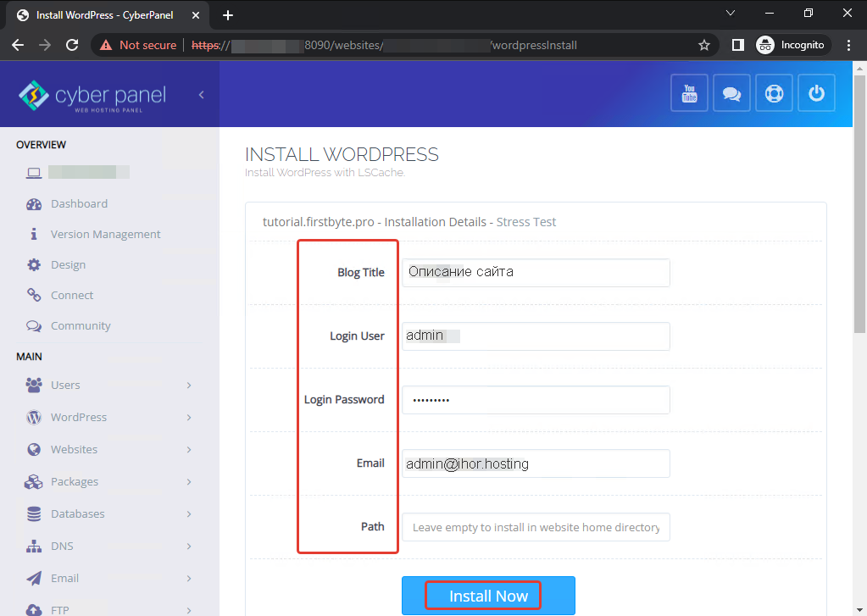The height and width of the screenshot is (616, 867).
Task: Collapse sidebar with the left chevron
Action: 201,95
